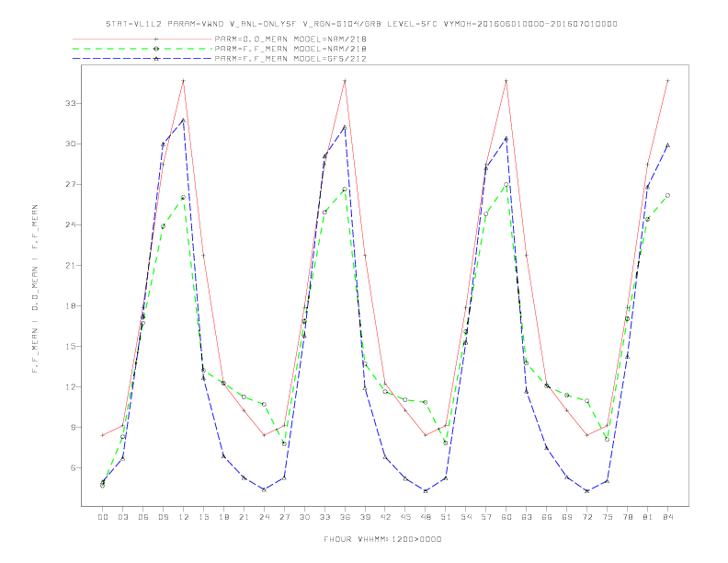The height and width of the screenshot is (563, 728).
Task: Click the plus marker in the red legend line
Action: (x=156, y=39)
